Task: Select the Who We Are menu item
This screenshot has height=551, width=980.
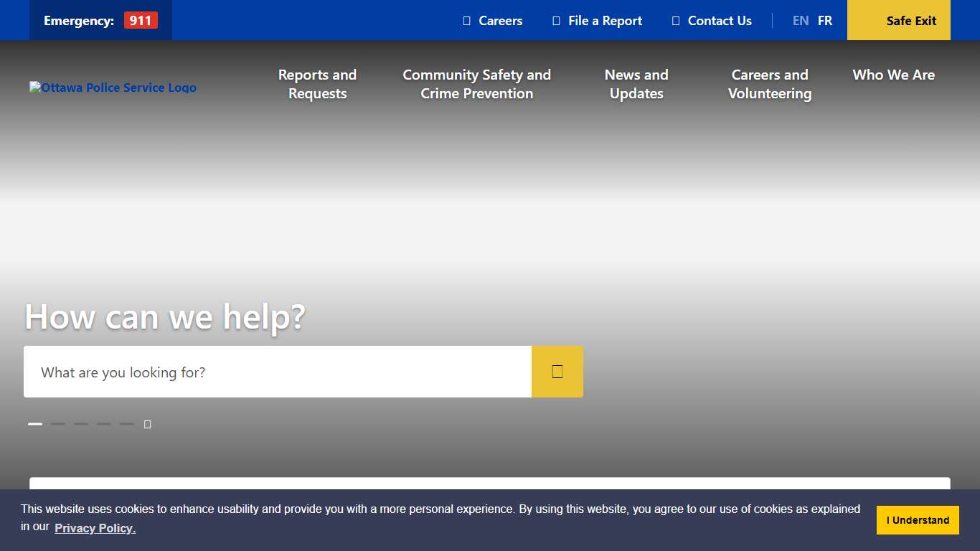Action: click(x=893, y=75)
